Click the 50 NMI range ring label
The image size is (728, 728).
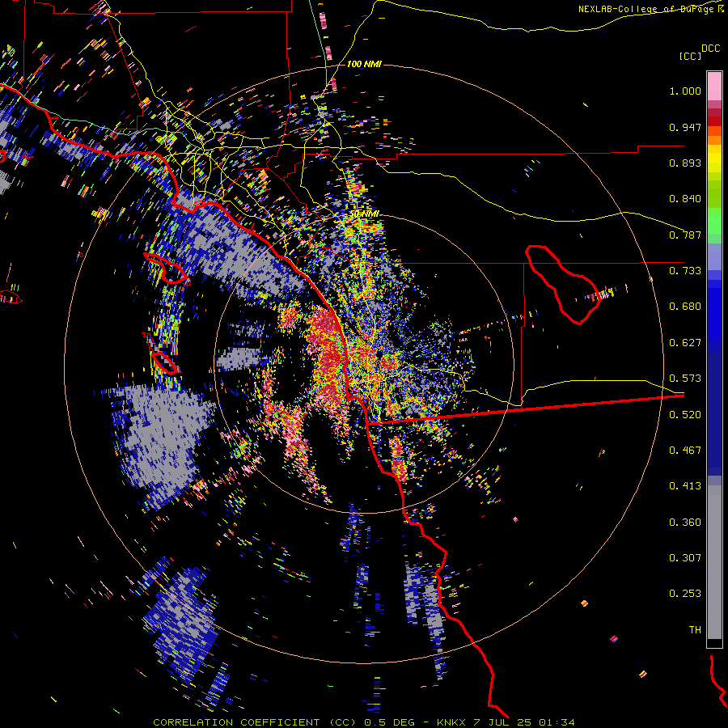tap(365, 214)
